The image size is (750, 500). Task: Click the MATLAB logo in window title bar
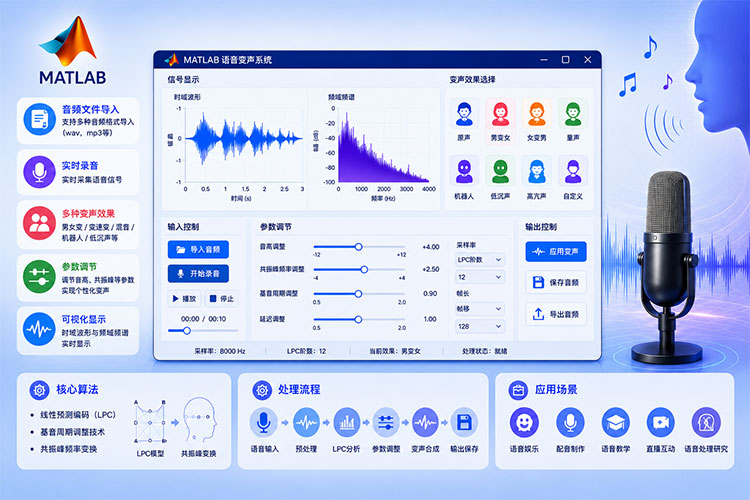pyautogui.click(x=171, y=60)
